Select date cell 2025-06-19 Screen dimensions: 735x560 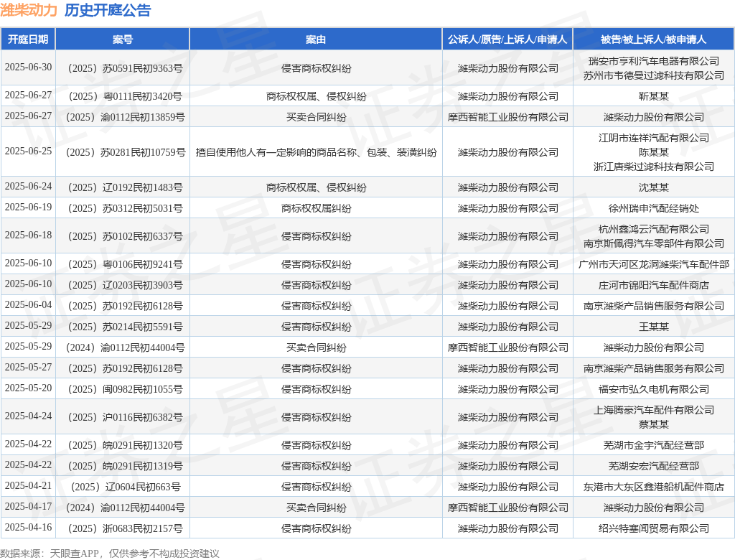tap(28, 207)
